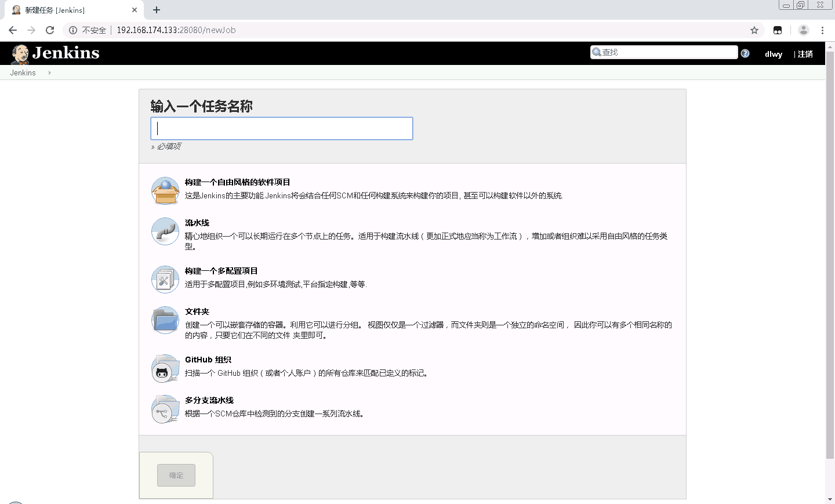Click the multi-configuration description text
This screenshot has height=504, width=835.
[x=276, y=284]
